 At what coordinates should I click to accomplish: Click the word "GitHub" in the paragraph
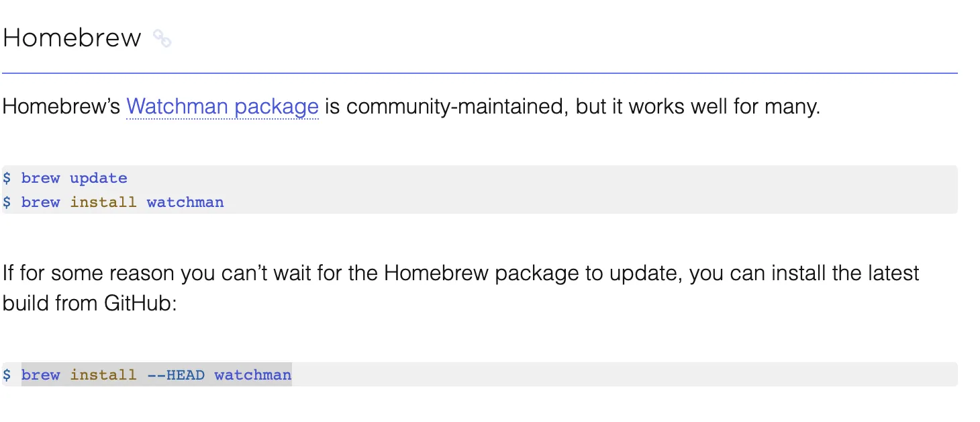click(x=140, y=303)
